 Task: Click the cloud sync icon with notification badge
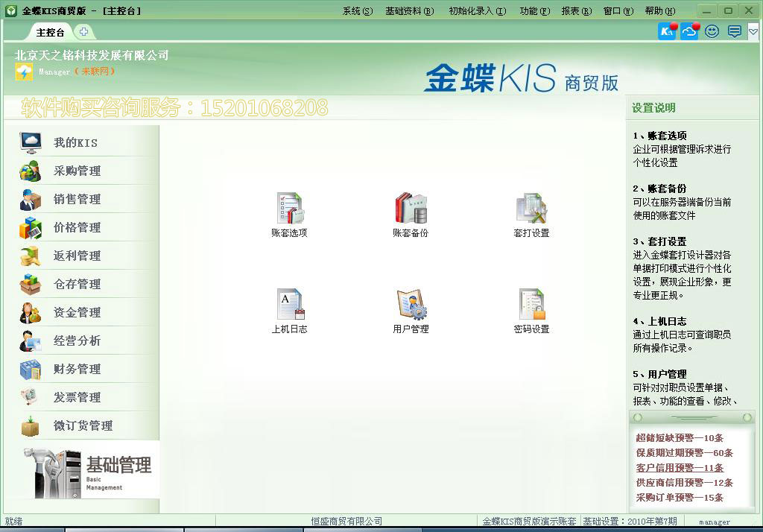coord(688,31)
